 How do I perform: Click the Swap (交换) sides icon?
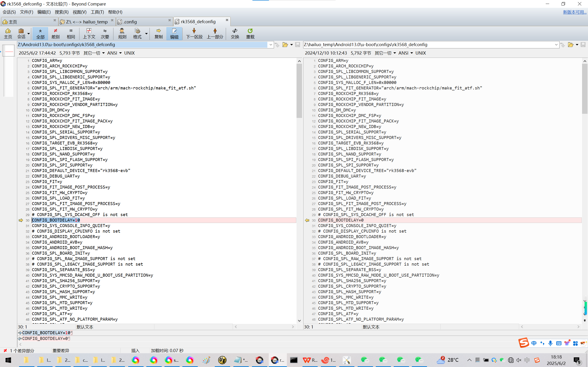pos(235,31)
